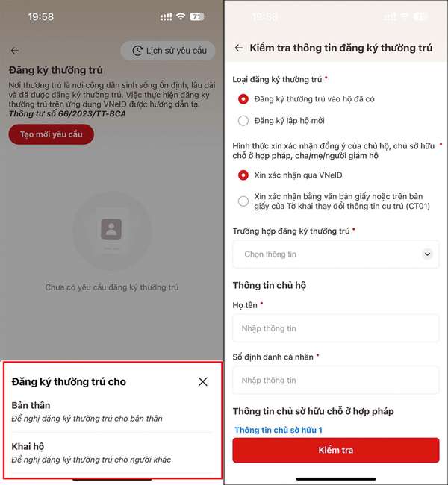The width and height of the screenshot is (448, 485).
Task: Tap the Wi-Fi status icon
Action: (x=181, y=16)
